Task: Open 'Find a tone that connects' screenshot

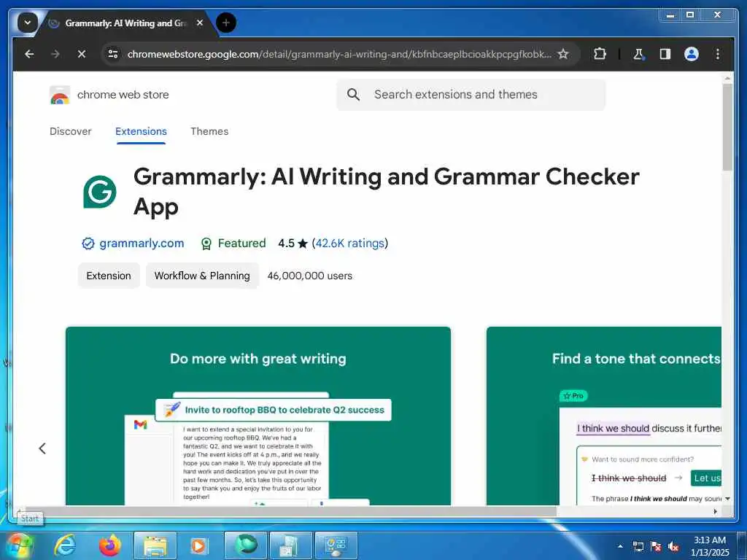Action: click(x=603, y=416)
